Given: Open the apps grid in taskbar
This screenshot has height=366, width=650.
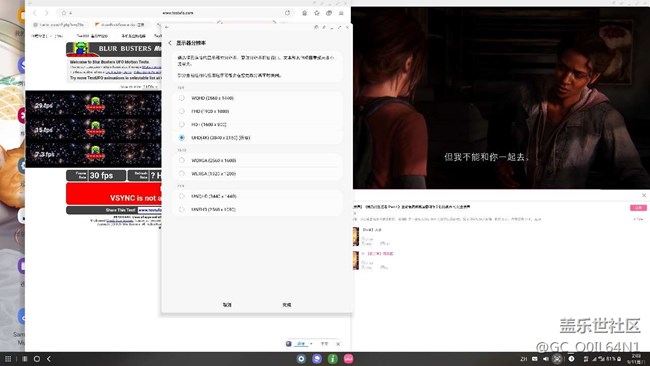Looking at the screenshot, I should click(x=8, y=359).
